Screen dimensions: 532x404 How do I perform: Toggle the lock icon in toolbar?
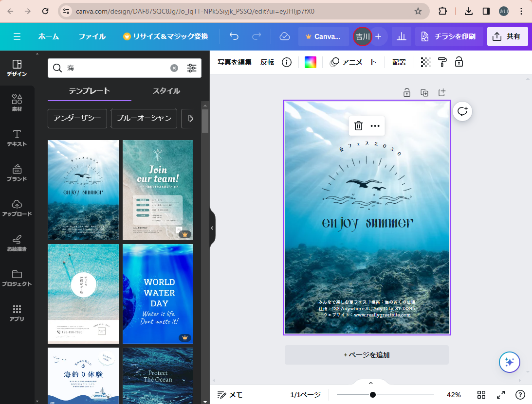pyautogui.click(x=459, y=62)
